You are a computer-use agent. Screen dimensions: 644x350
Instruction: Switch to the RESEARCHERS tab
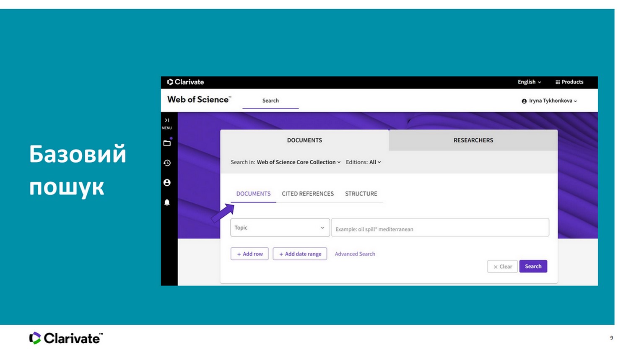(x=473, y=140)
